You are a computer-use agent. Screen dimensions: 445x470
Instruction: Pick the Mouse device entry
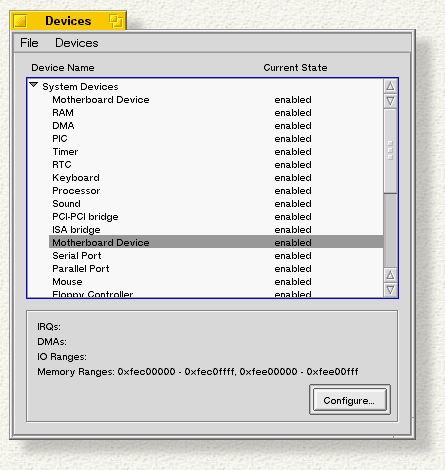coord(216,282)
